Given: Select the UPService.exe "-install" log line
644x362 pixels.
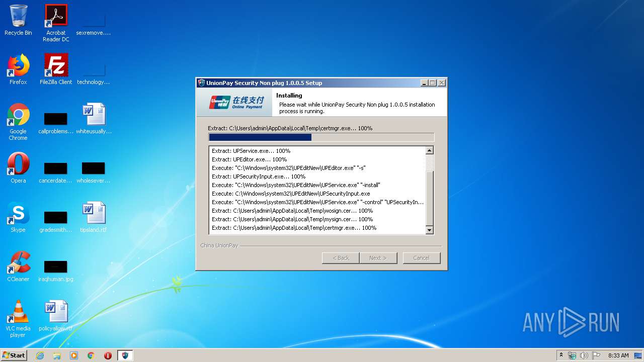Looking at the screenshot, I should [296, 185].
